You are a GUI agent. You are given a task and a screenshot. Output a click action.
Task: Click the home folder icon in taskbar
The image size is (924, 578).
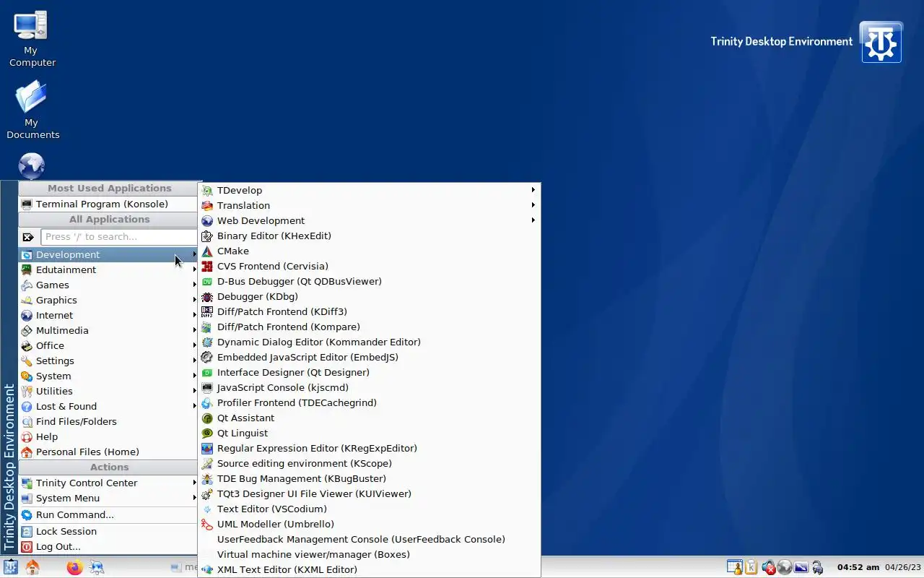click(32, 567)
